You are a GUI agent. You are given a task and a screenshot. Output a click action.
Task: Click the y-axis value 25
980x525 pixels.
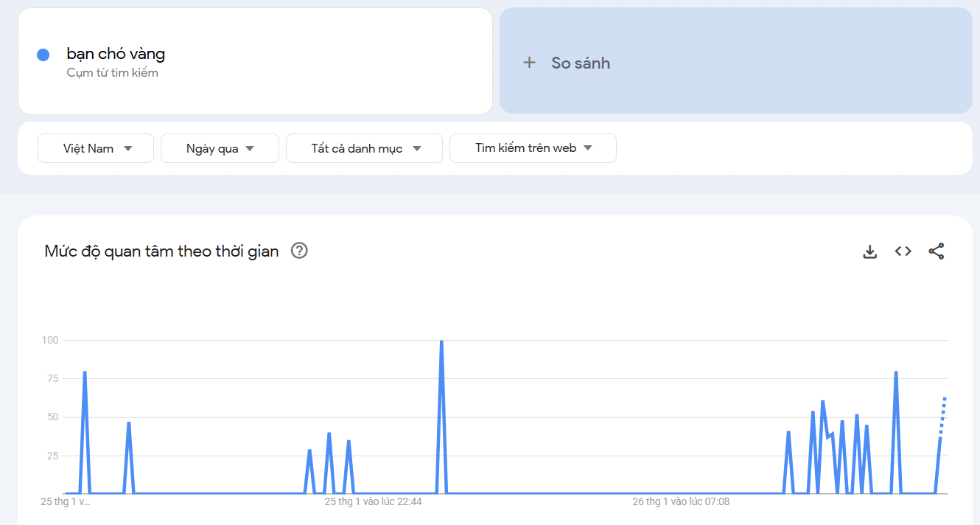(x=52, y=456)
